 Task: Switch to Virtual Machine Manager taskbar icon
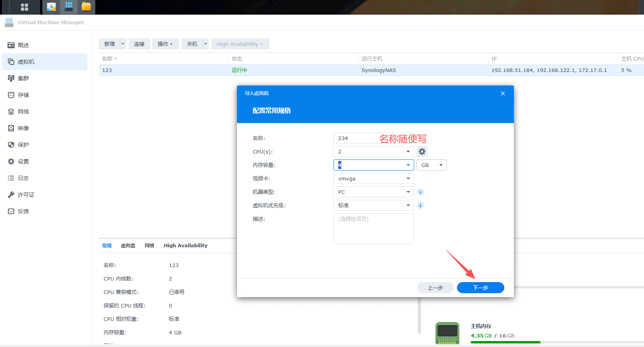69,7
